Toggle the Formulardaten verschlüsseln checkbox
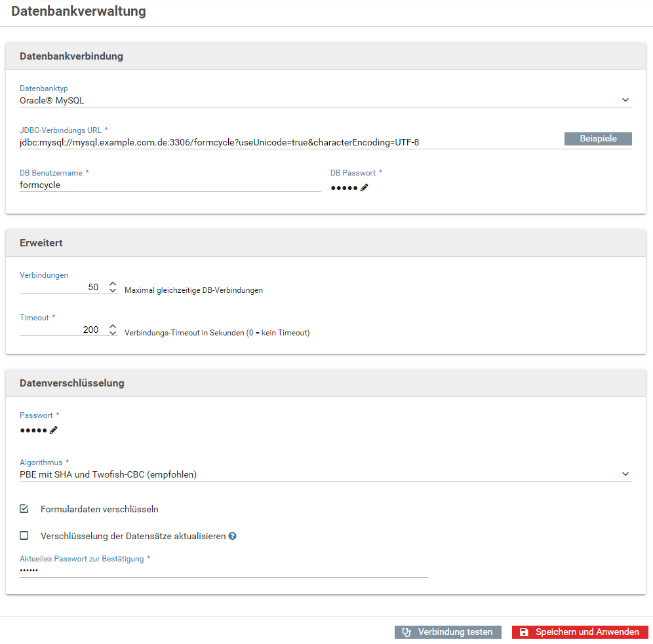 pyautogui.click(x=24, y=508)
